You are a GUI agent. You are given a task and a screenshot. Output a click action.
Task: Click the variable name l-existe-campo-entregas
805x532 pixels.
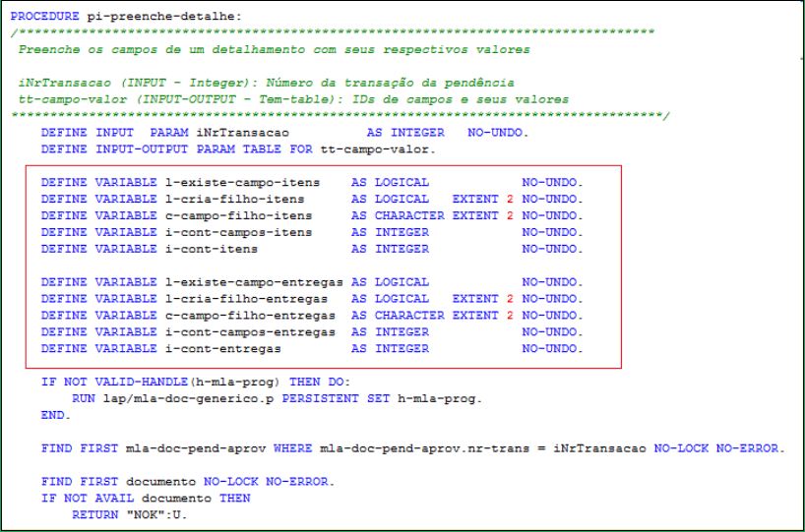pyautogui.click(x=254, y=282)
